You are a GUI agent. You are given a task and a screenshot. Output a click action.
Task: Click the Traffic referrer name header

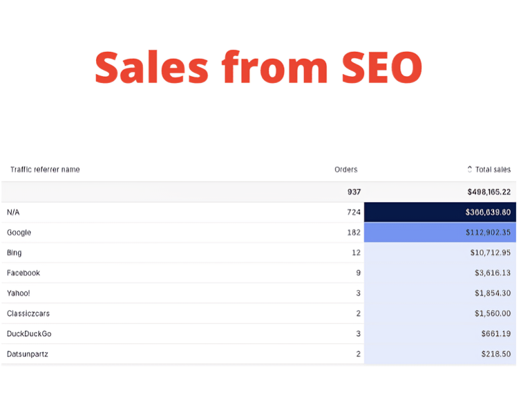pos(45,169)
